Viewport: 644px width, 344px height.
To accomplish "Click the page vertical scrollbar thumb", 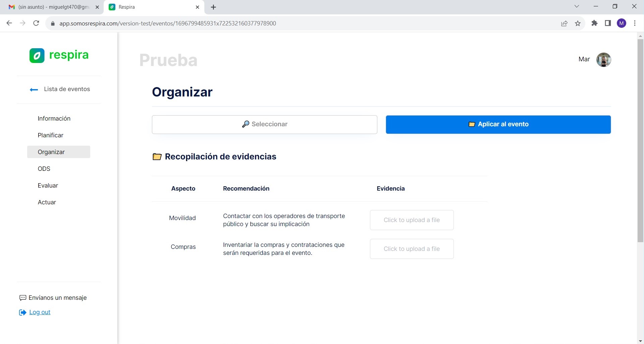I will click(x=640, y=141).
